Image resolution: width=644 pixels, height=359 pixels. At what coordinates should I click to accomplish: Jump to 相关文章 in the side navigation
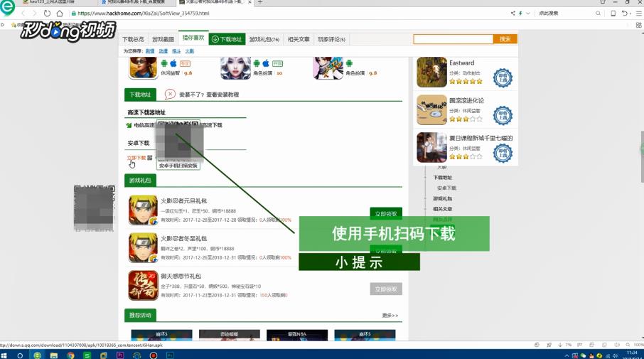point(442,209)
